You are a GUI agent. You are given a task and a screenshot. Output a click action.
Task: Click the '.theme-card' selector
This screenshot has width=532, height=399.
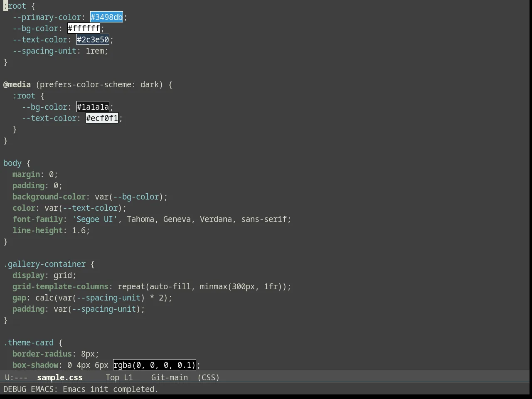tap(28, 342)
